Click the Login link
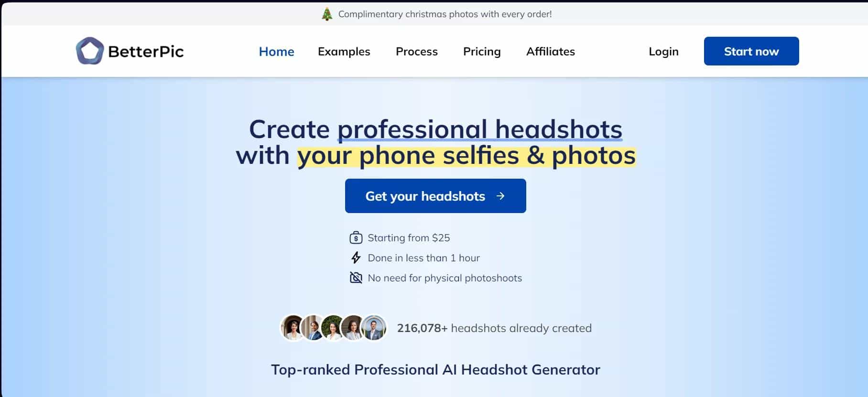The height and width of the screenshot is (397, 868). click(663, 52)
